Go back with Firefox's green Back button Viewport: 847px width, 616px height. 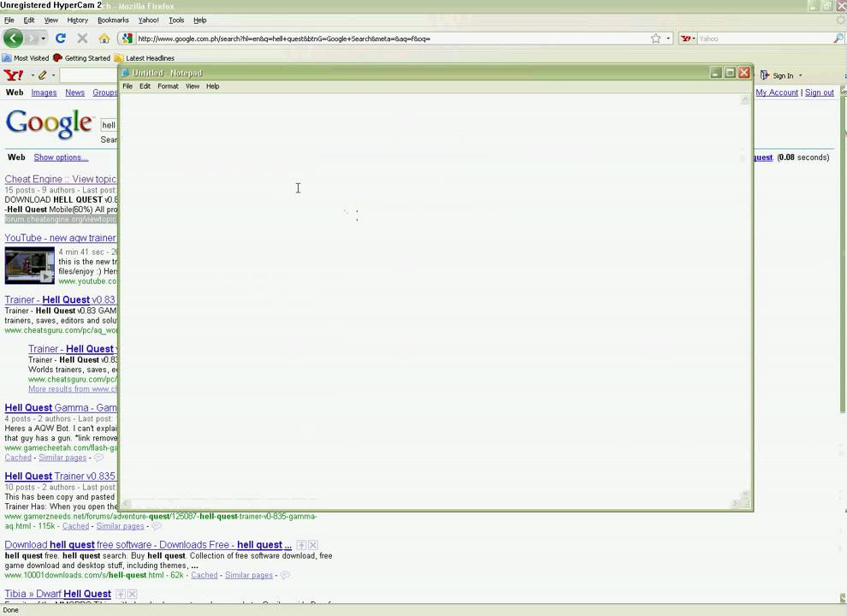pyautogui.click(x=13, y=38)
